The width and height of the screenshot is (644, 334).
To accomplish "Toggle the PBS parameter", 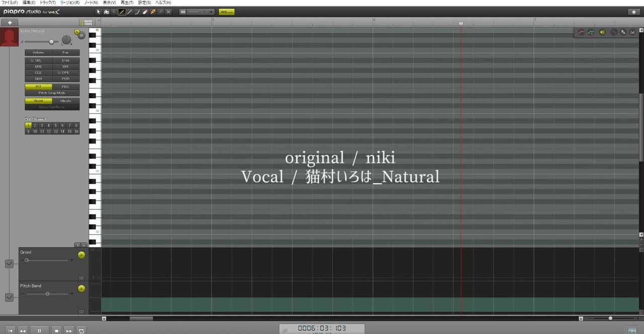I will (66, 87).
